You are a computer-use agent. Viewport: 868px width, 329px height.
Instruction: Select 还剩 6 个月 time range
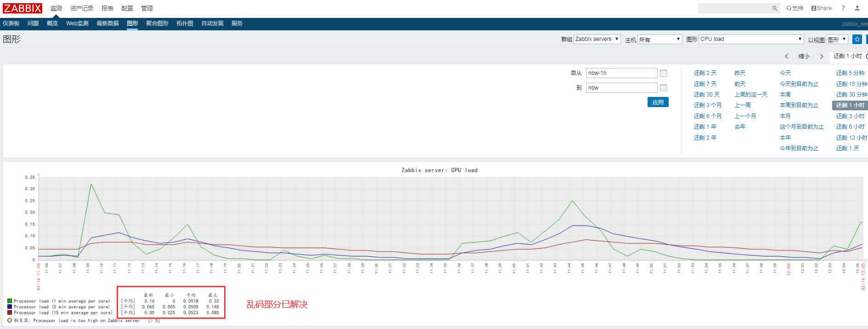pyautogui.click(x=708, y=116)
